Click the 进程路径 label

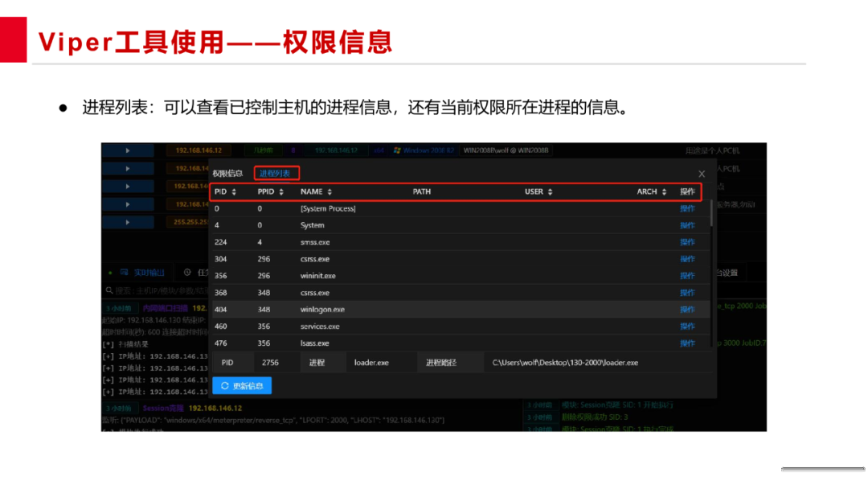(x=441, y=363)
